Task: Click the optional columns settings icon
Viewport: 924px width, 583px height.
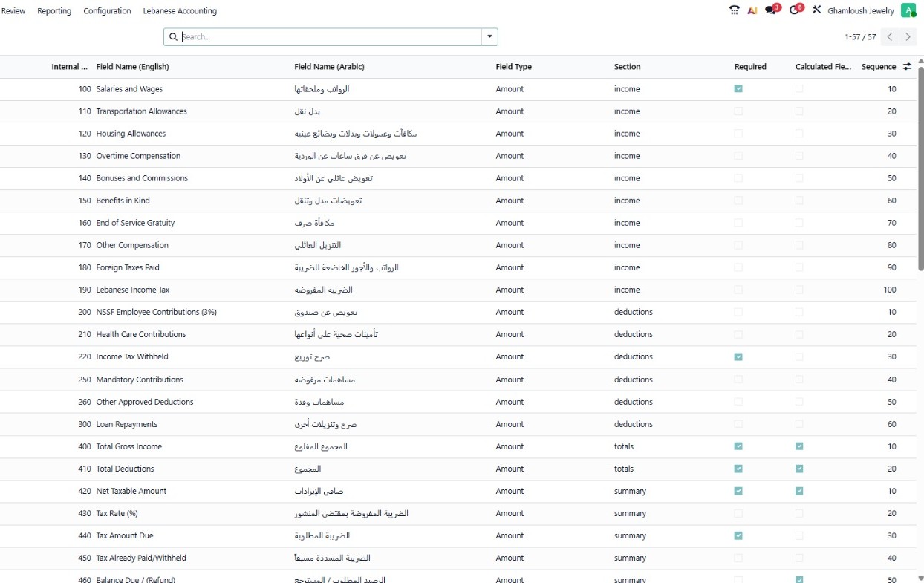Action: tap(907, 67)
